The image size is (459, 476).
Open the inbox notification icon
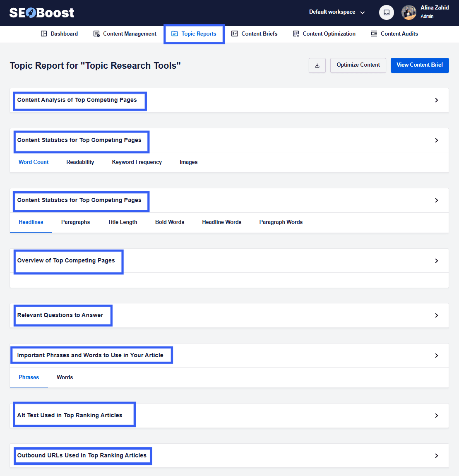coord(387,13)
